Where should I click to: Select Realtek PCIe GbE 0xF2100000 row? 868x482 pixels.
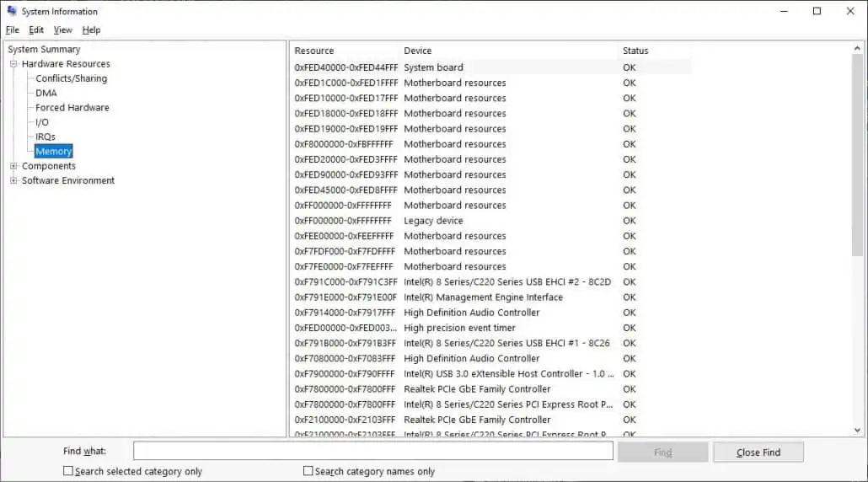[x=491, y=420]
